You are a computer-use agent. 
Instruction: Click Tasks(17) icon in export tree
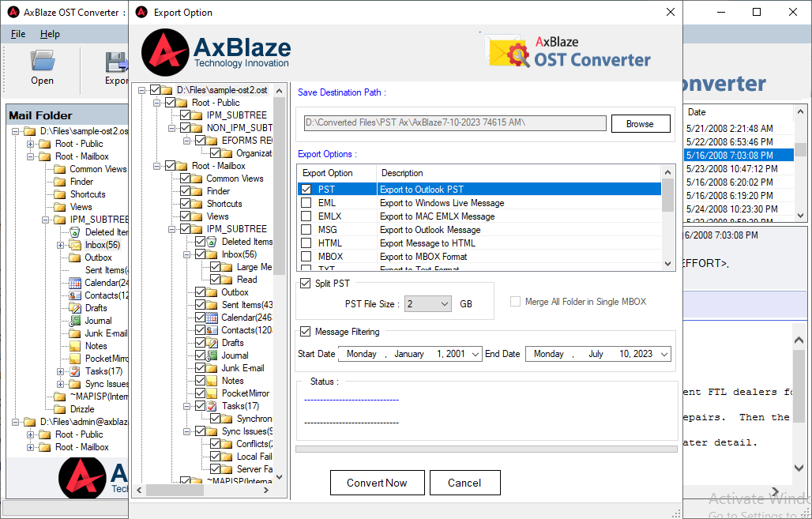212,406
